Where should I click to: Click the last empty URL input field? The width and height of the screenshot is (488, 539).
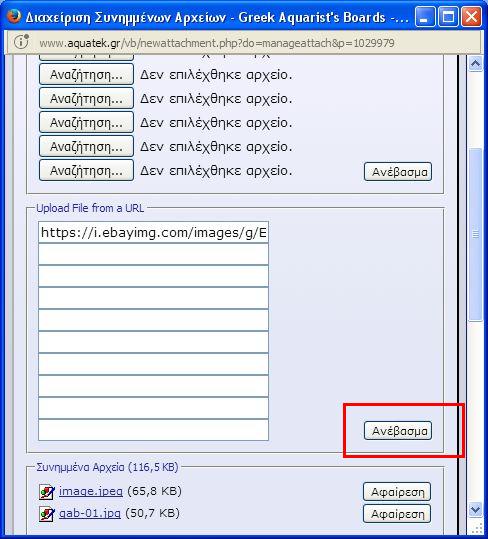153,430
